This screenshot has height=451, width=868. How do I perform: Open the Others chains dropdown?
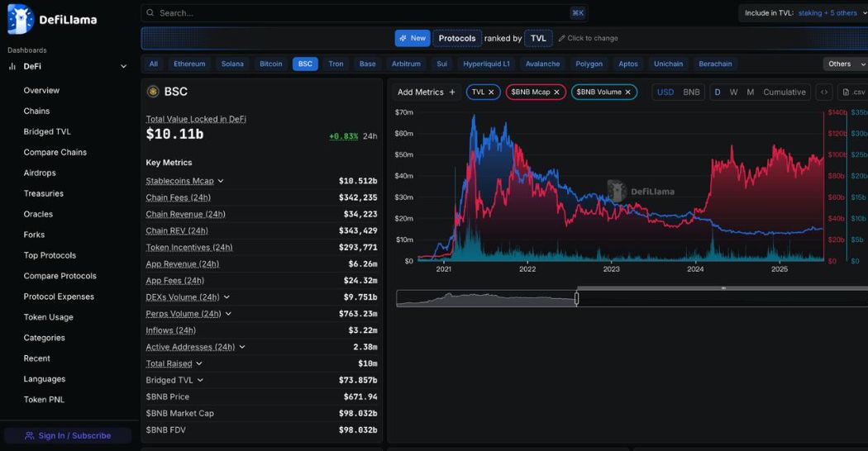(845, 64)
